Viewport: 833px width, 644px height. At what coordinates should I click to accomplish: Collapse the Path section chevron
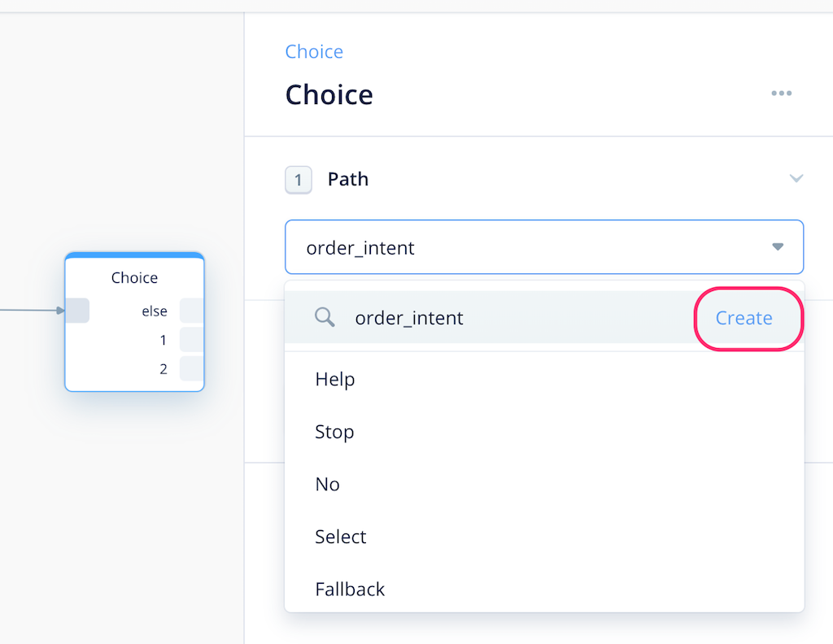tap(796, 179)
